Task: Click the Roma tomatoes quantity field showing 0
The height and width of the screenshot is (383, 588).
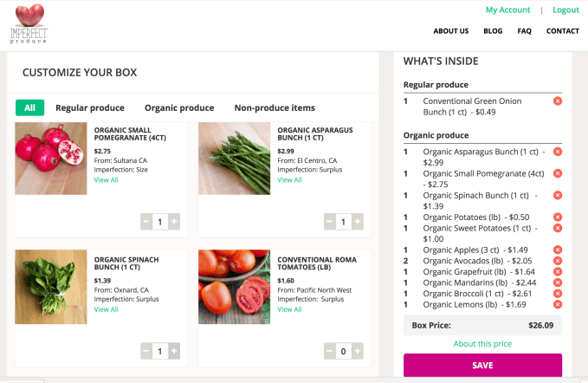Action: coord(344,351)
